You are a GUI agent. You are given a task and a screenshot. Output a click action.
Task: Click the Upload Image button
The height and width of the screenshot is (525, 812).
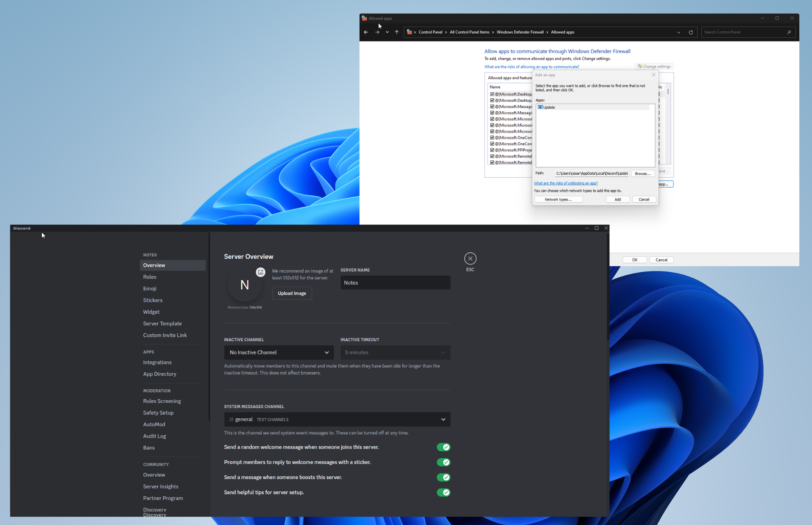pos(292,293)
